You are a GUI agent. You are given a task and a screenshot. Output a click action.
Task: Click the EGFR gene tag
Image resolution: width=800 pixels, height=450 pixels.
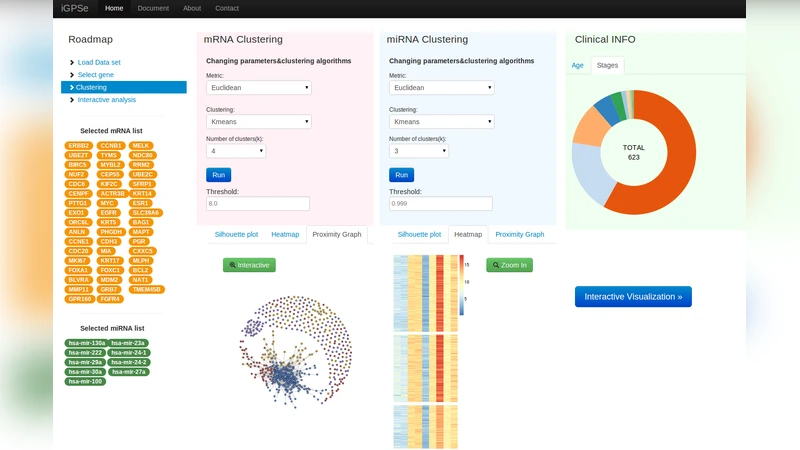[109, 213]
